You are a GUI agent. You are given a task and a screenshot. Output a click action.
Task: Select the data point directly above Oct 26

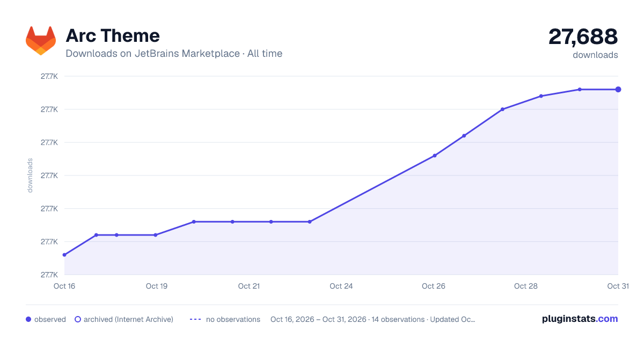435,156
